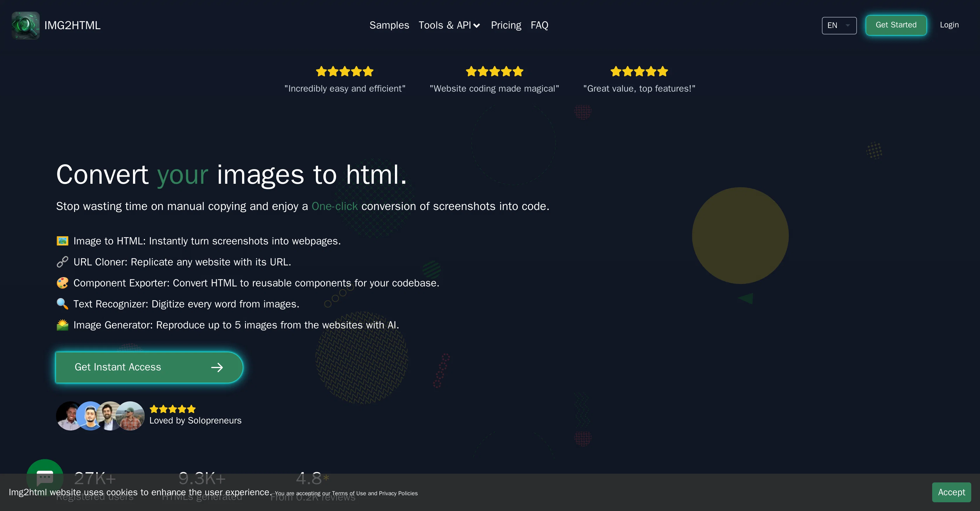Click the sunrise emoji beside Image Generator

pyautogui.click(x=62, y=325)
